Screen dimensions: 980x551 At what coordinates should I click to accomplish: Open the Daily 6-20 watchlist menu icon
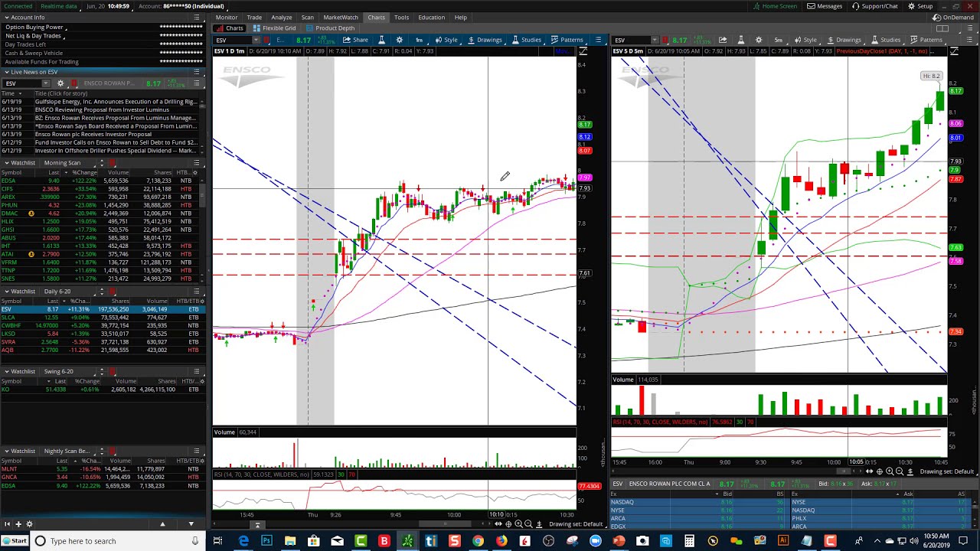[197, 292]
